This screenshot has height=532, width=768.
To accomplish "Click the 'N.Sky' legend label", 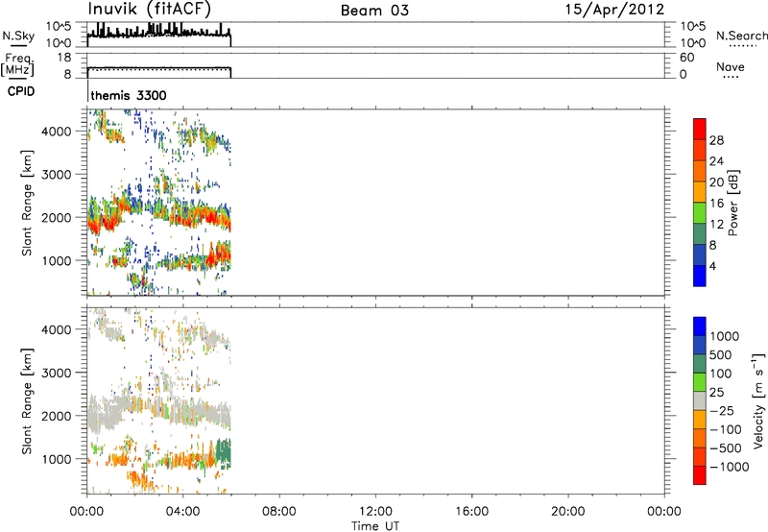I will tap(18, 36).
